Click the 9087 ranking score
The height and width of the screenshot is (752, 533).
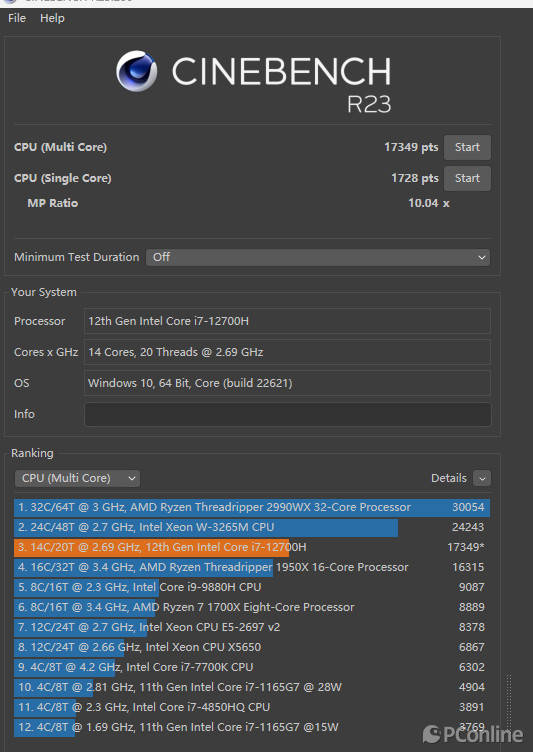click(x=472, y=588)
